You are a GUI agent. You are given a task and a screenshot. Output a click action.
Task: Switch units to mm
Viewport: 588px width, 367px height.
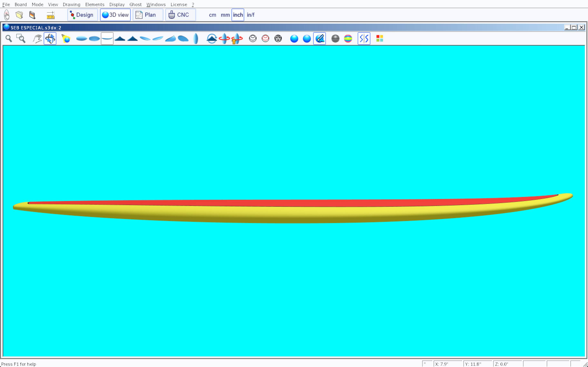[x=225, y=15]
